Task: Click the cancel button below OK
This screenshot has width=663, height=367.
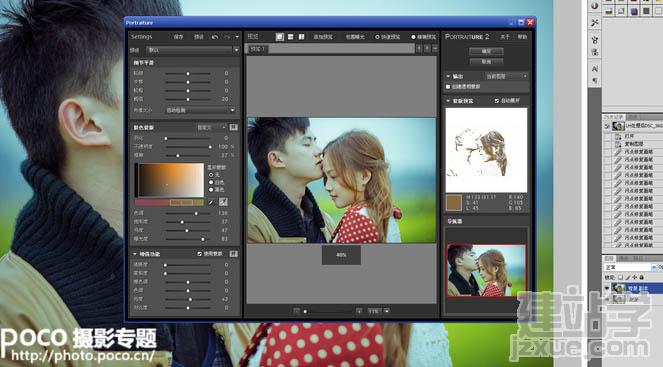Action: point(486,62)
